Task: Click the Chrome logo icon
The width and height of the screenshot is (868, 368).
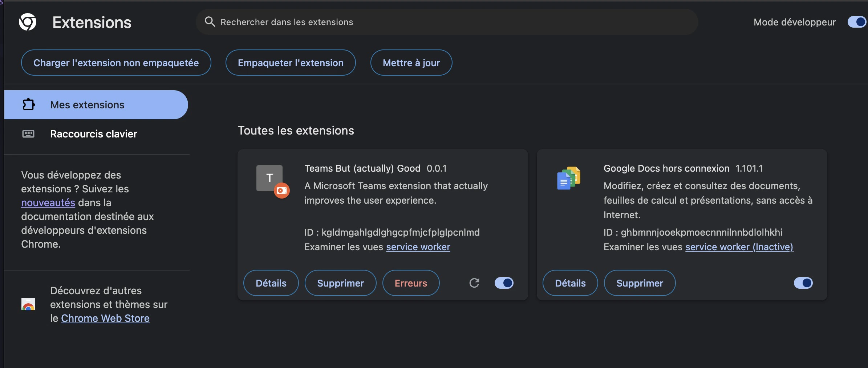Action: (28, 22)
